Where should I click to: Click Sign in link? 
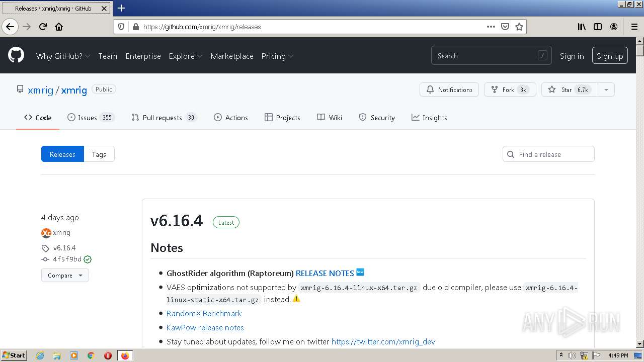[x=572, y=56]
